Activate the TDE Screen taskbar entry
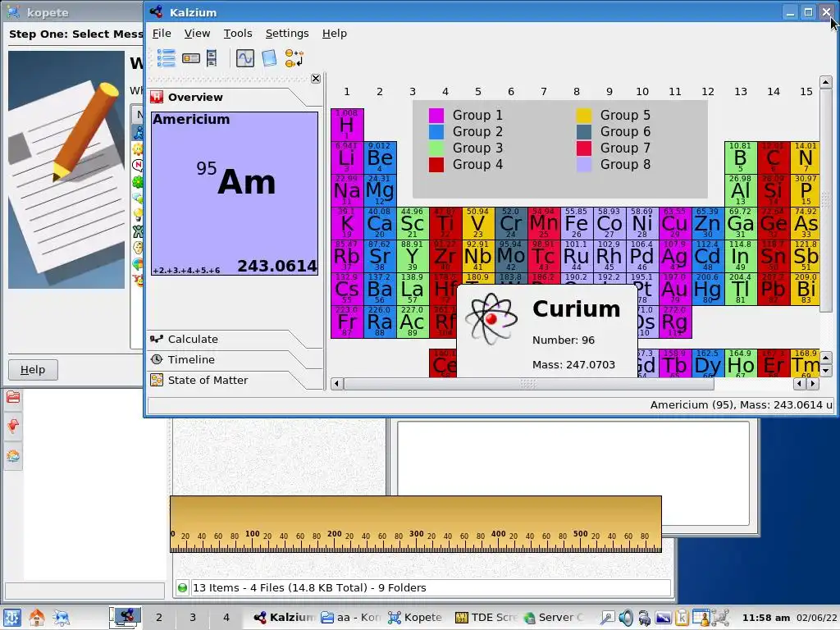840x630 pixels. tap(486, 618)
